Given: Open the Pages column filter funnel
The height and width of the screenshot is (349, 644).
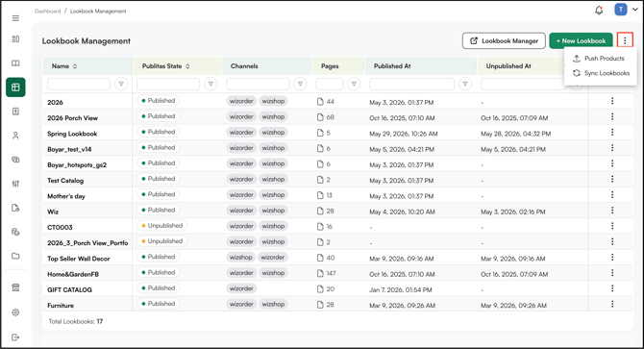Looking at the screenshot, I should (x=354, y=84).
